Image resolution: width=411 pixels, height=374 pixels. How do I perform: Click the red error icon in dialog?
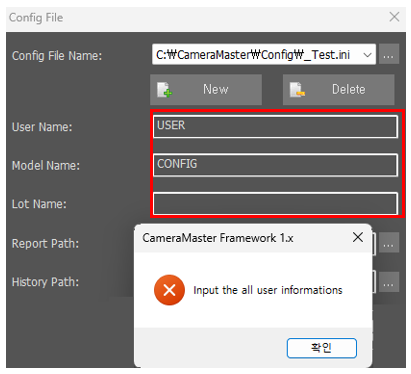pyautogui.click(x=169, y=290)
